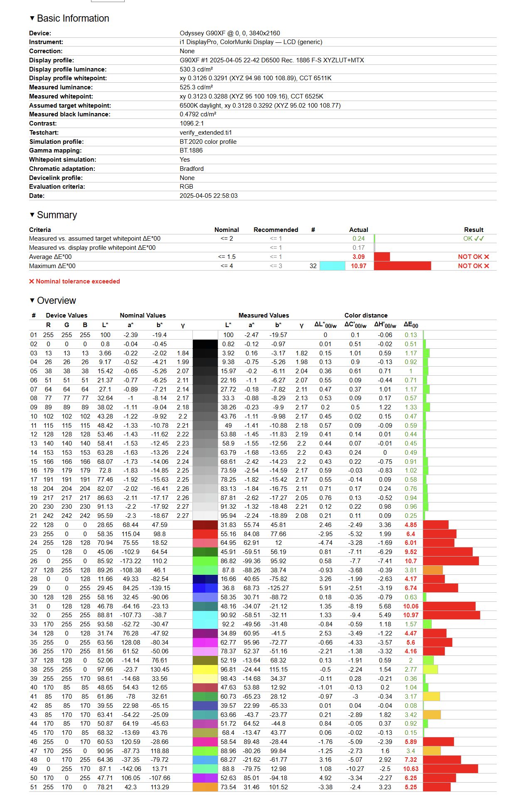
Task: Click the date value '2025-04-05 22:58:03'
Action: (209, 196)
